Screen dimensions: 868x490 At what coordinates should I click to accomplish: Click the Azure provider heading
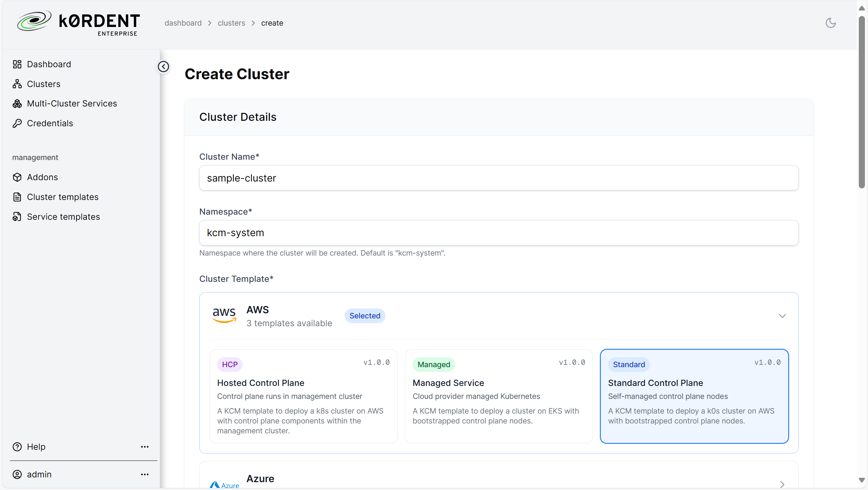tap(260, 479)
